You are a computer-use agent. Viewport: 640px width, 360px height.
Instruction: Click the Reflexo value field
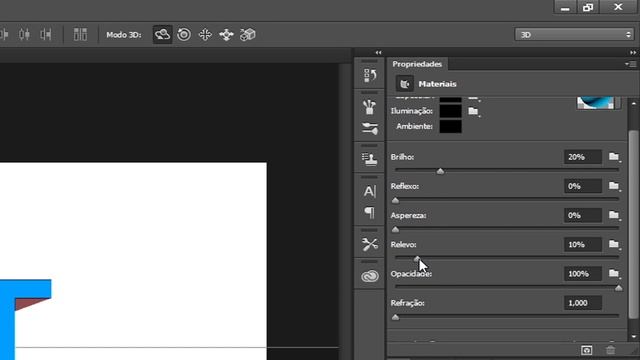pyautogui.click(x=582, y=186)
